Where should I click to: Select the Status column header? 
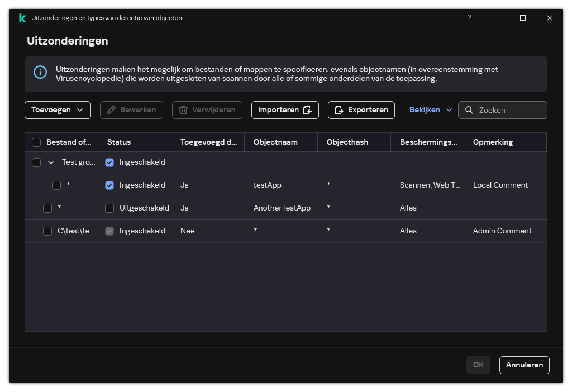(x=119, y=142)
